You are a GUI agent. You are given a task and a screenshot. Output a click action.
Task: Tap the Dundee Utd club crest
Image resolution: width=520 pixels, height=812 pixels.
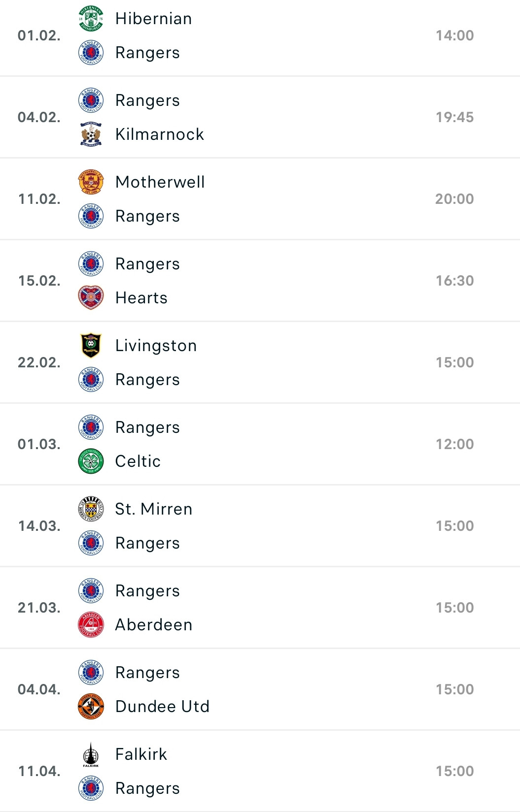[x=91, y=706]
